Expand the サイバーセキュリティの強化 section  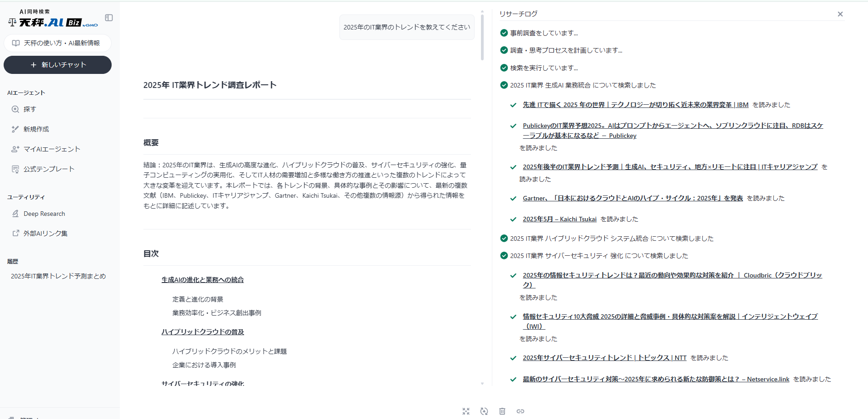[202, 384]
